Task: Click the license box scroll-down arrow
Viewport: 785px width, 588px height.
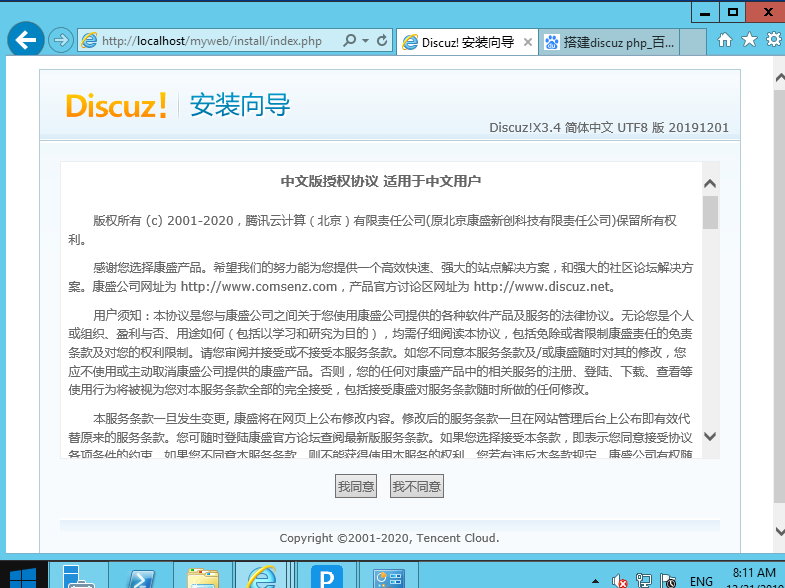Action: 709,436
